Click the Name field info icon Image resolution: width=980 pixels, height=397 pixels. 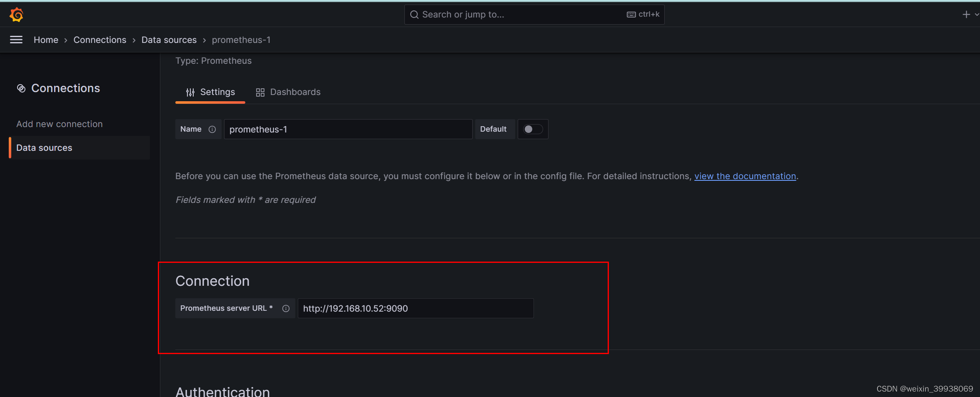[212, 129]
